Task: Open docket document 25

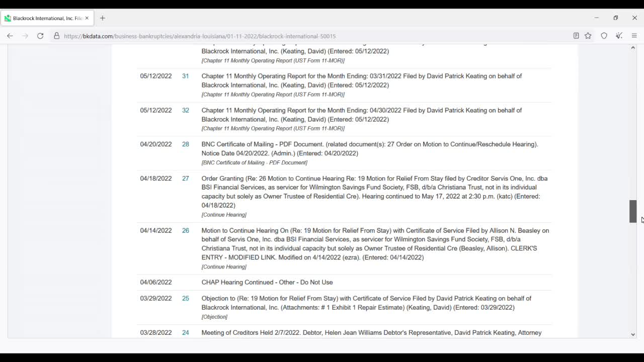Action: pos(186,298)
